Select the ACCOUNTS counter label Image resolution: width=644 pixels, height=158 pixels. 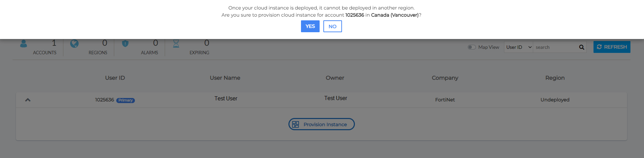45,53
